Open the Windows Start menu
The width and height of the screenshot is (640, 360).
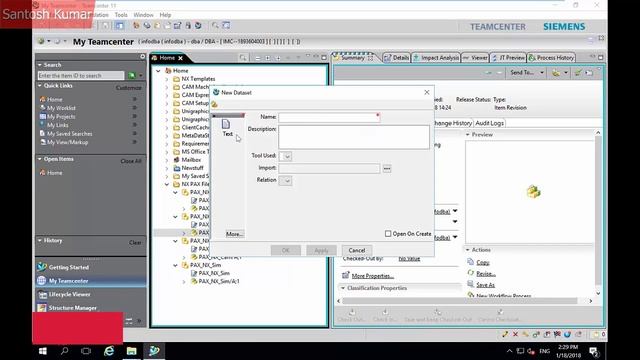click(x=42, y=351)
